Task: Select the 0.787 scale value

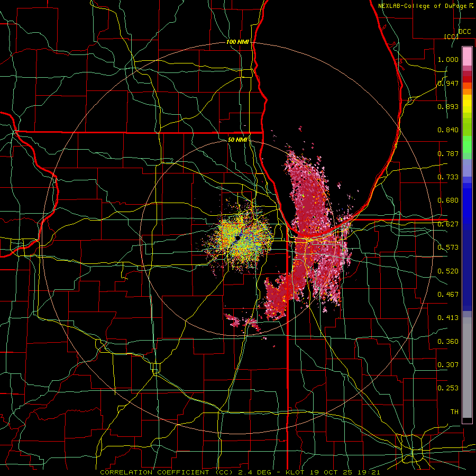Action: click(x=448, y=153)
